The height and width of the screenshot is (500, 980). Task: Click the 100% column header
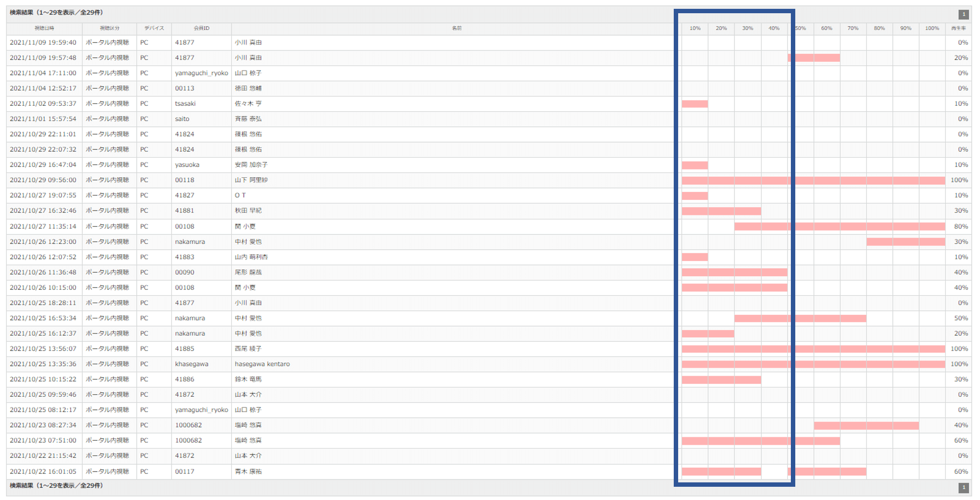pos(931,28)
